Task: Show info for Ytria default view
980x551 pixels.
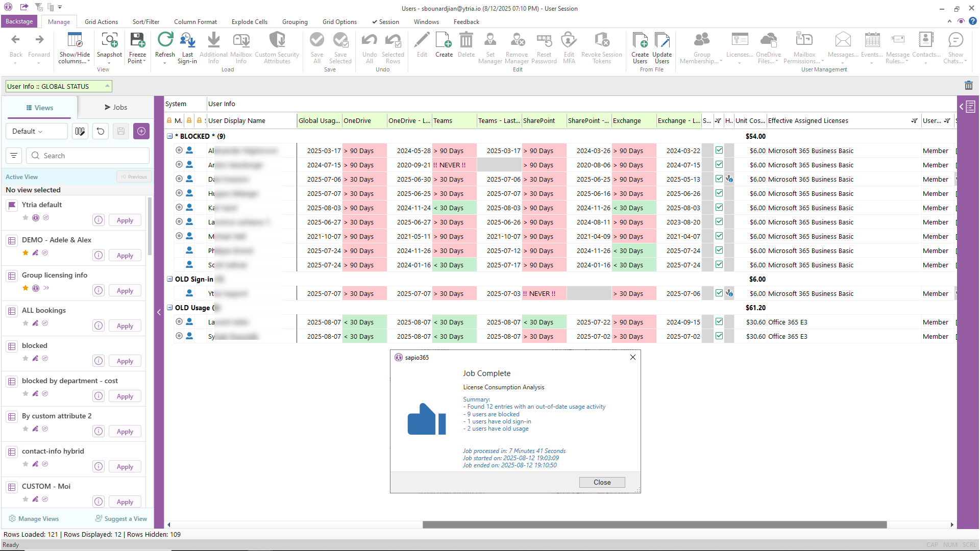Action: (99, 220)
